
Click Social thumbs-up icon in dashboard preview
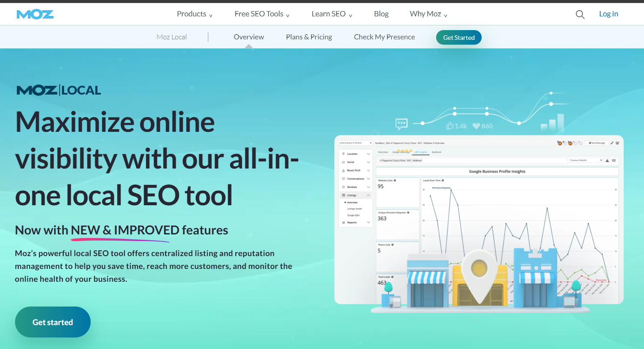coord(343,162)
